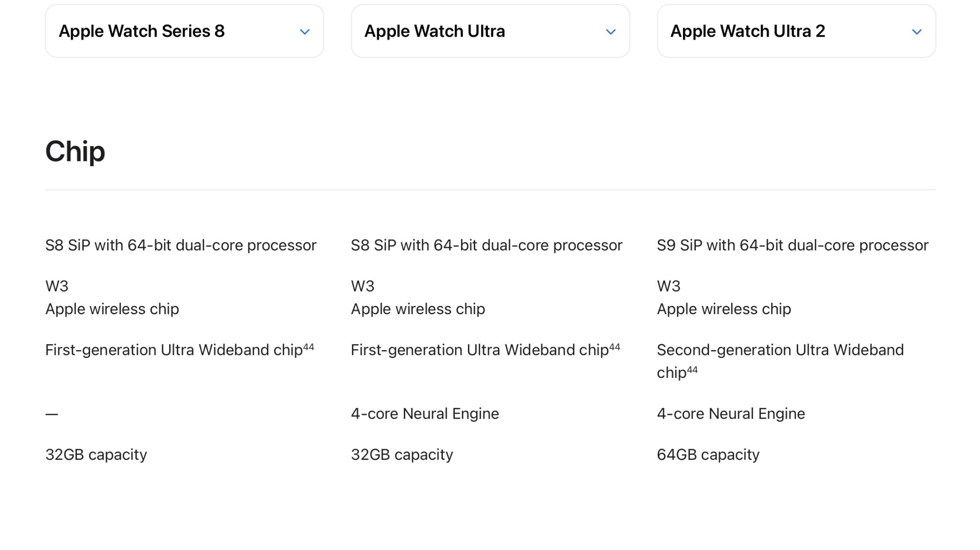Click the chevron arrow beside Apple Watch Ultra 2

(x=917, y=32)
